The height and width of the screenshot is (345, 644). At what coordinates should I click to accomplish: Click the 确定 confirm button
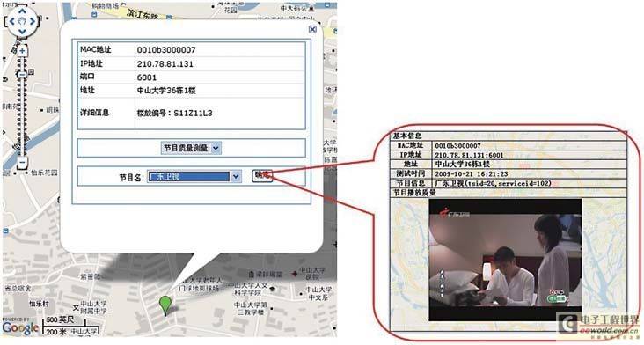tap(262, 175)
